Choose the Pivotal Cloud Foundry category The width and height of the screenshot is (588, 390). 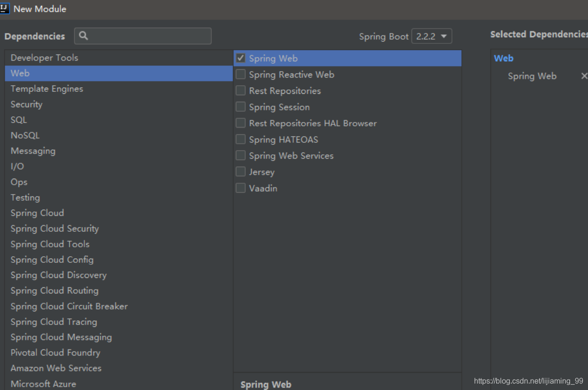click(x=119, y=352)
